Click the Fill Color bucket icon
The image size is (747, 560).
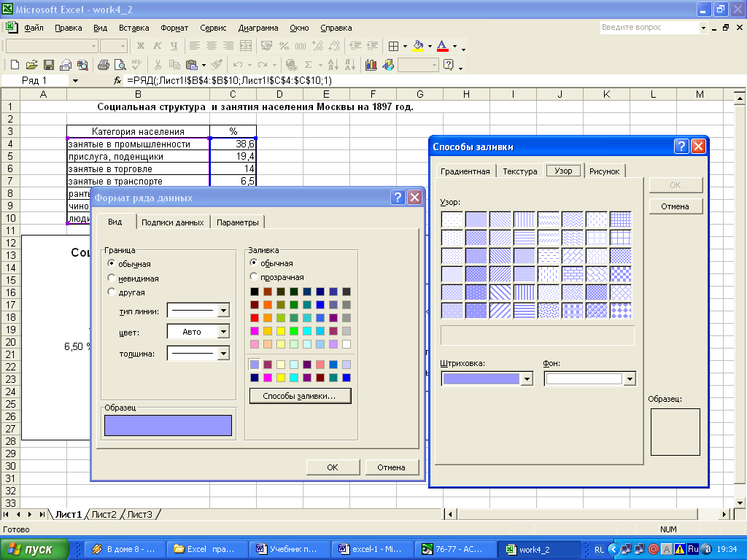(418, 46)
